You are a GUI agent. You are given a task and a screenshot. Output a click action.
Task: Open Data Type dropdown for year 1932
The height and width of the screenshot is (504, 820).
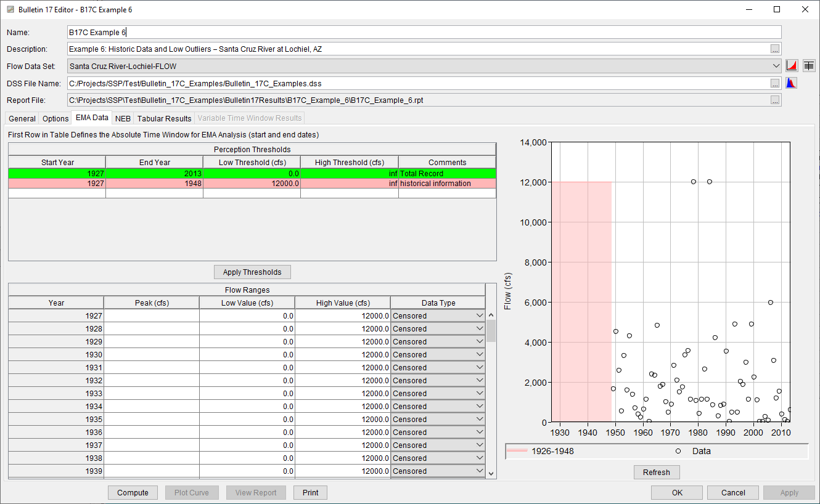click(480, 380)
